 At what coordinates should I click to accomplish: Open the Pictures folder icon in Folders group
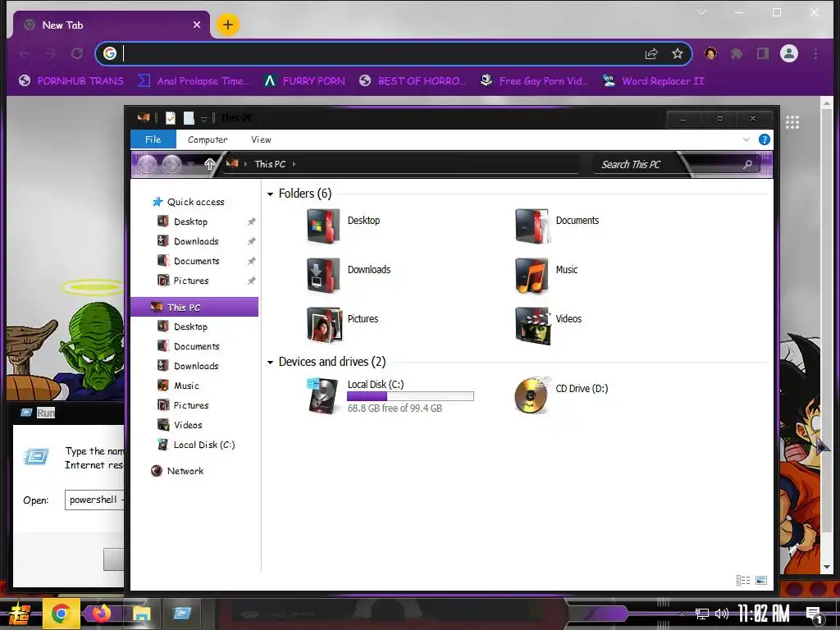tap(324, 325)
